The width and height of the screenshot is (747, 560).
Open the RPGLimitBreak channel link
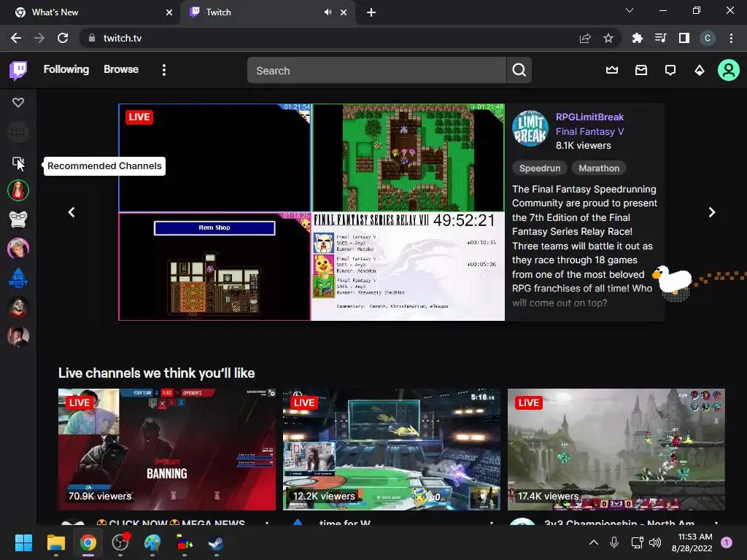(589, 117)
